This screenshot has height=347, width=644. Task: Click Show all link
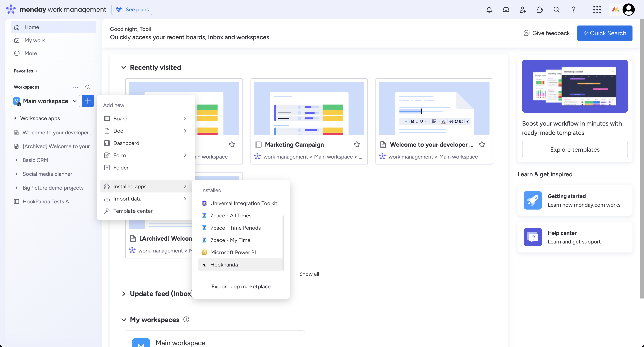309,274
